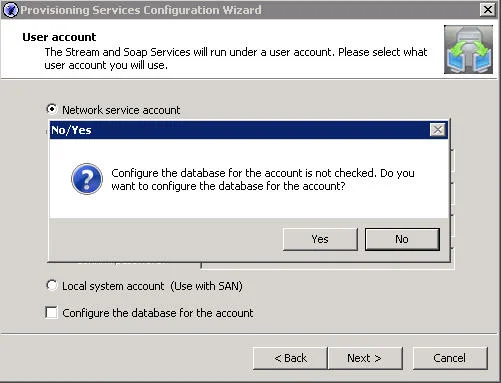
Task: Click the wizard title bar app icon
Action: click(x=10, y=9)
